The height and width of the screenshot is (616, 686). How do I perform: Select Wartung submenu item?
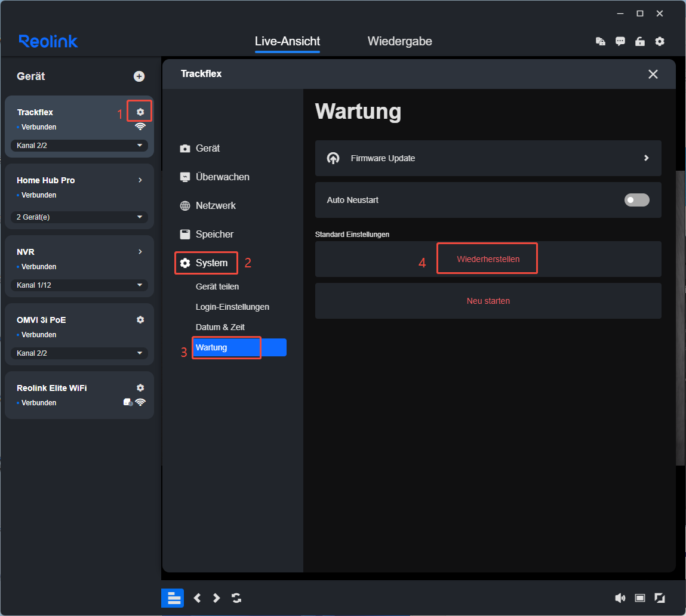point(239,347)
